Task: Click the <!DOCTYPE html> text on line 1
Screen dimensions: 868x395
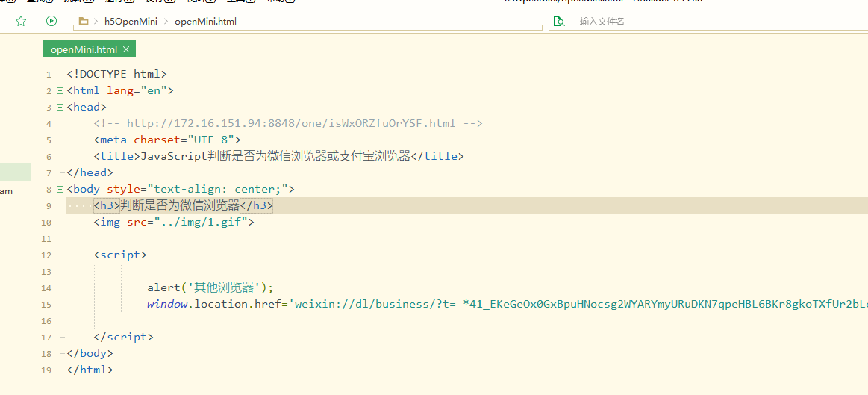Action: point(117,74)
